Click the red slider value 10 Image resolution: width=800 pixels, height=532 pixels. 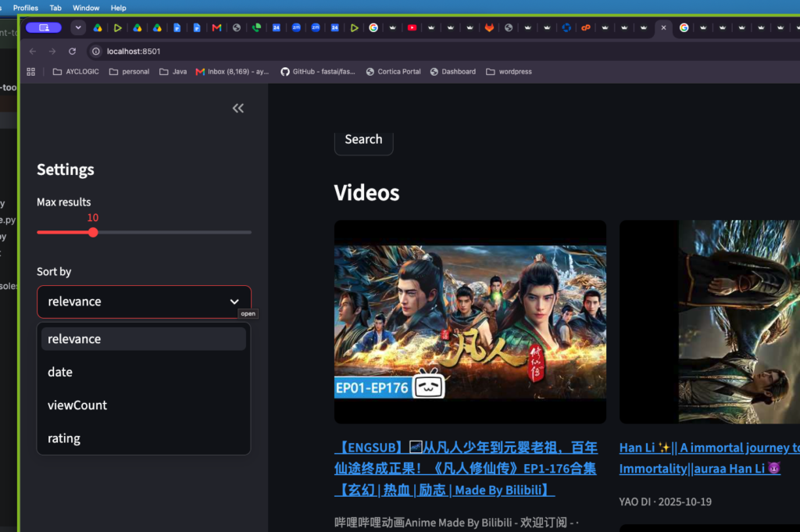pos(93,218)
